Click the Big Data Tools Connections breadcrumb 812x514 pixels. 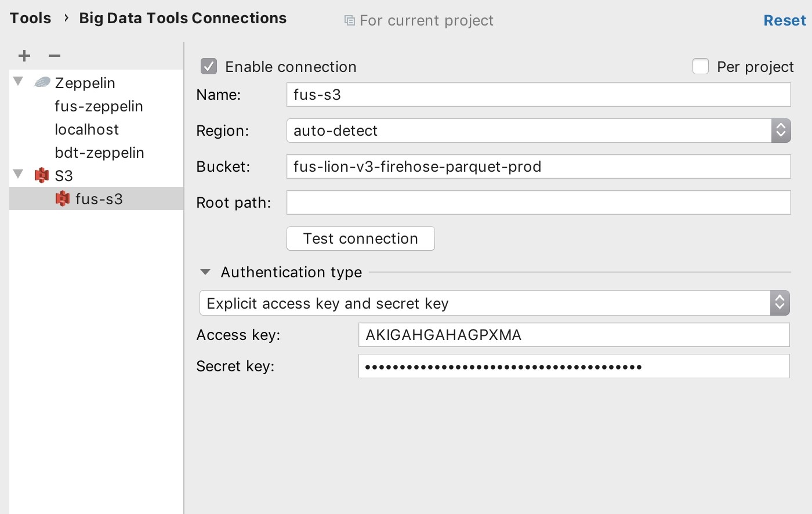pos(182,18)
